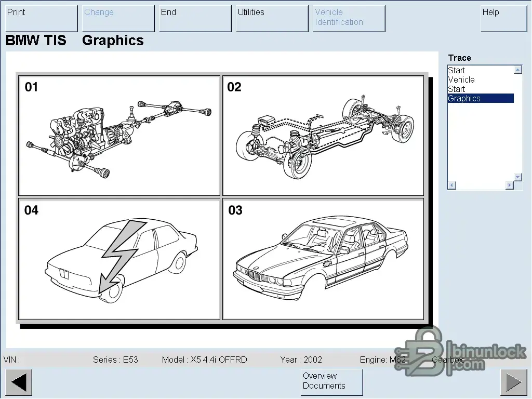Image resolution: width=532 pixels, height=399 pixels.
Task: Click the End button
Action: coord(195,18)
